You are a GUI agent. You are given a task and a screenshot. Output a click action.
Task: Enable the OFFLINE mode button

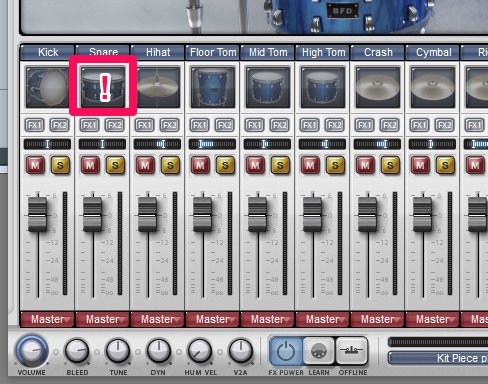click(x=352, y=351)
